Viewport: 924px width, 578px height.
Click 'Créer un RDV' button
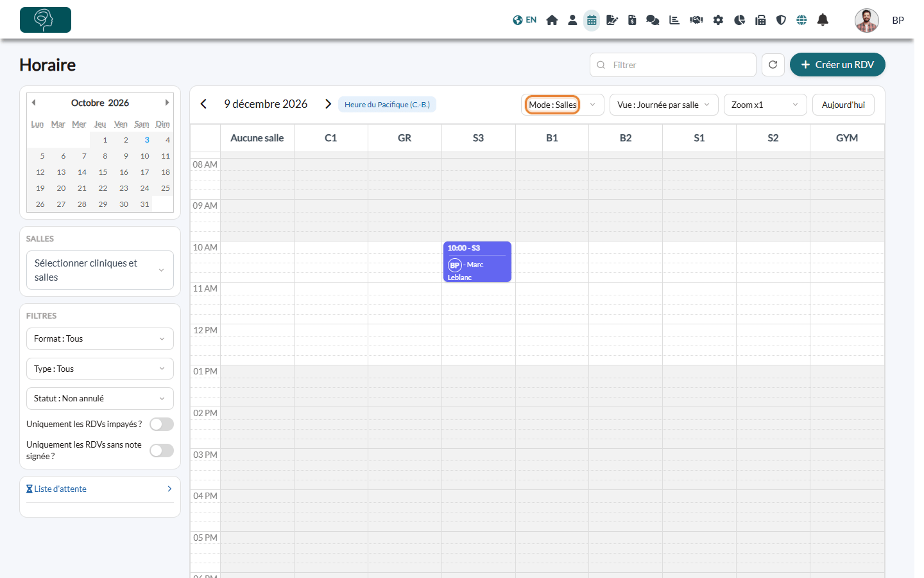click(x=837, y=65)
